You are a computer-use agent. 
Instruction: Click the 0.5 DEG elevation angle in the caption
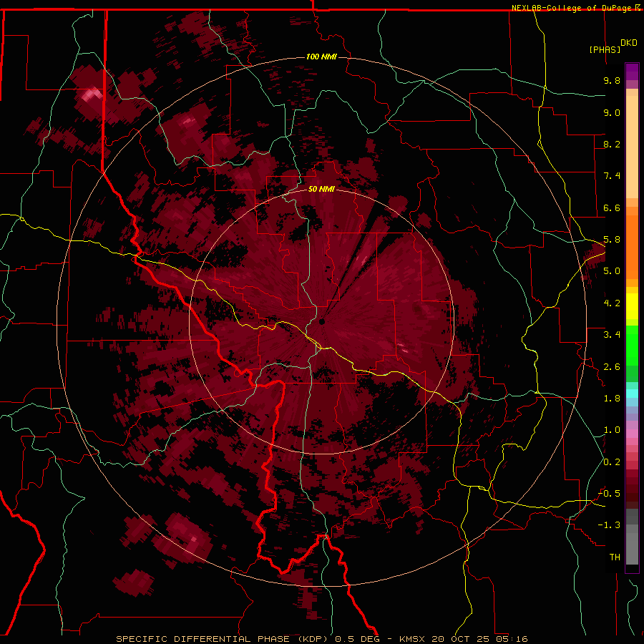pos(358,639)
